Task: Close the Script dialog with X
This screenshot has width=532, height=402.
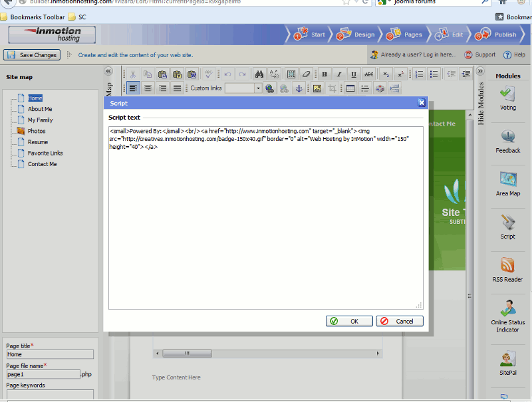Action: pos(422,103)
